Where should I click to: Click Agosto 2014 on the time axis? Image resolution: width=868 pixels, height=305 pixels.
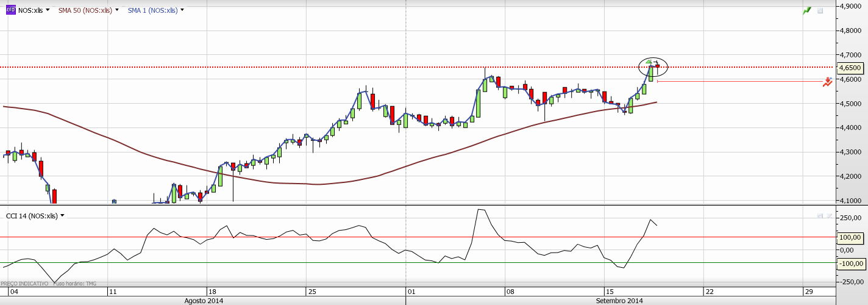point(204,301)
